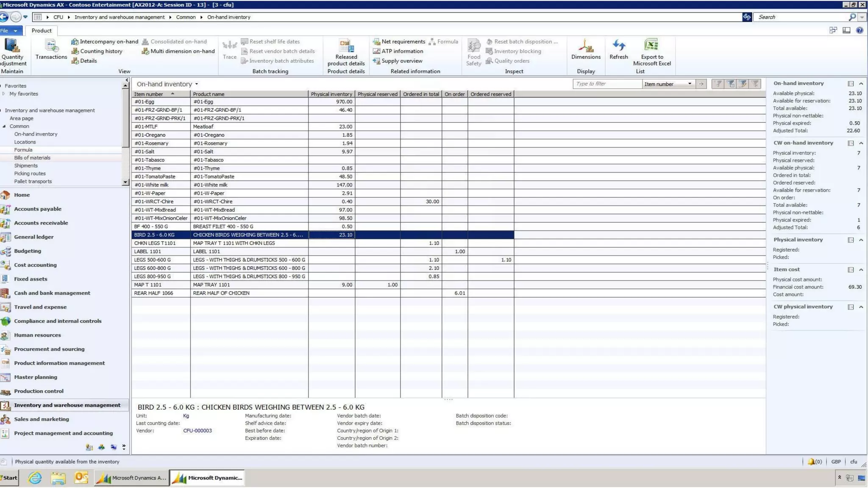Open Procurement and sourcing module

click(x=49, y=349)
